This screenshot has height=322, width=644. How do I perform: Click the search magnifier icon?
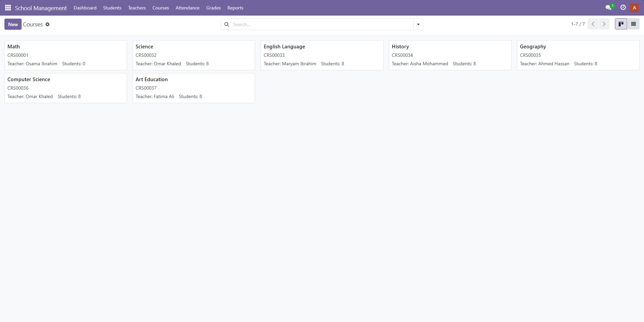pos(227,24)
